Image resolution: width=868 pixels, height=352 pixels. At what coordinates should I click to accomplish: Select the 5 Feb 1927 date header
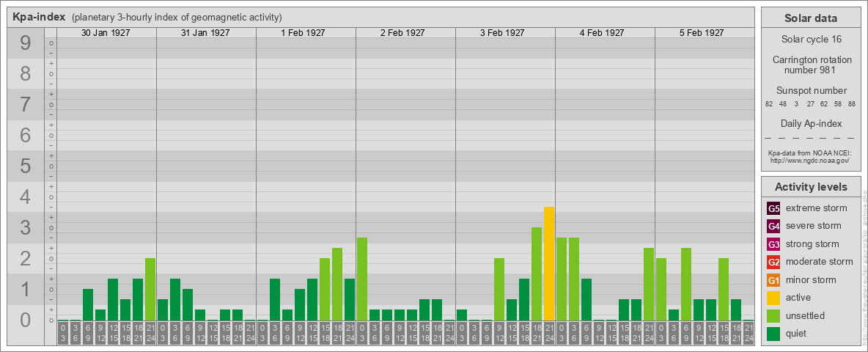tap(702, 33)
